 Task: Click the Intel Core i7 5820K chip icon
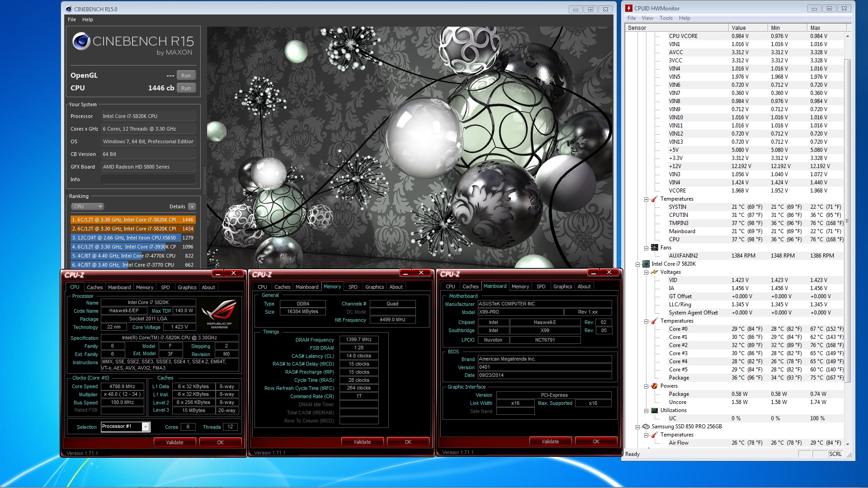(646, 264)
